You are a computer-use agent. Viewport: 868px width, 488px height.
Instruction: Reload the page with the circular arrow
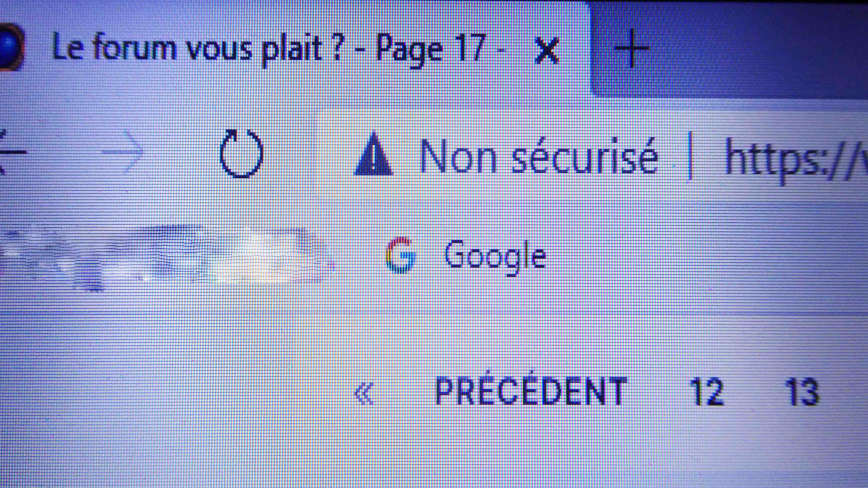(241, 153)
